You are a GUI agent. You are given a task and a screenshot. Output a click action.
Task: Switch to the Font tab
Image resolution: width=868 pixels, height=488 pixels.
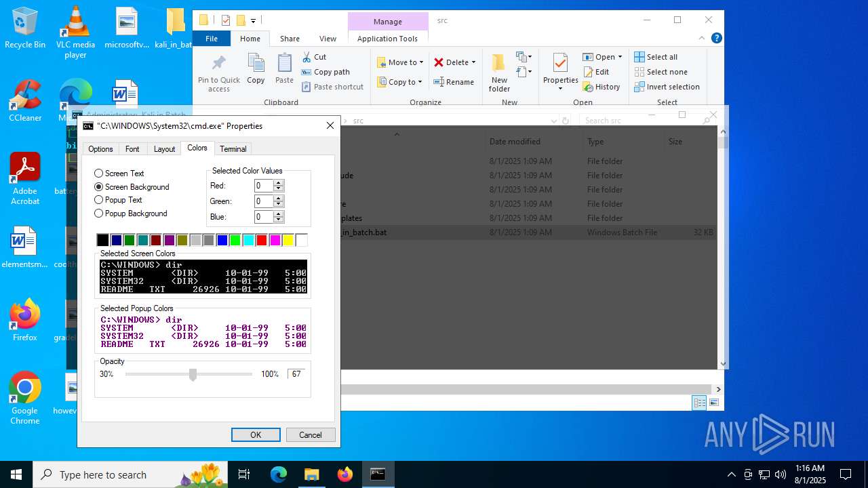click(132, 149)
